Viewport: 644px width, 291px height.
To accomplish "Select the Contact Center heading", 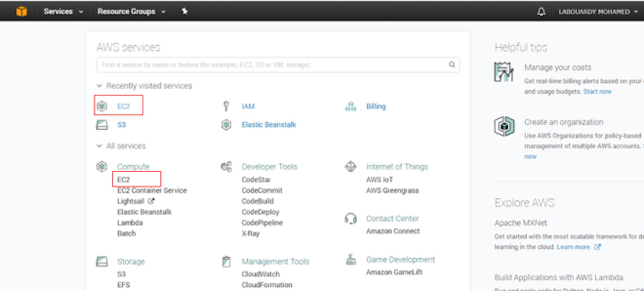I will coord(392,219).
